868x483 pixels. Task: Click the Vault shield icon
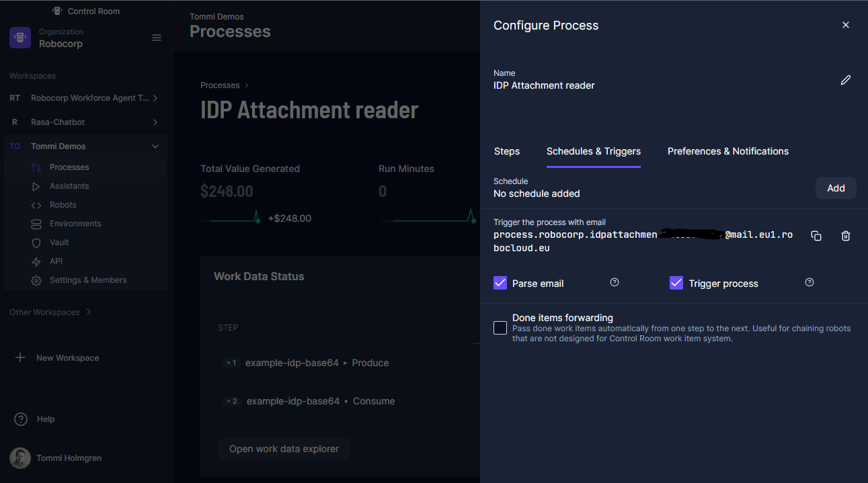(36, 243)
